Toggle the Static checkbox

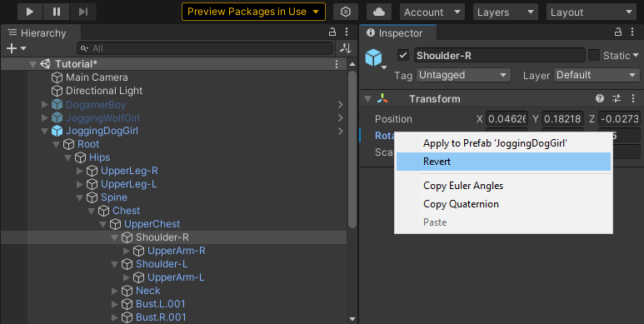click(x=594, y=55)
